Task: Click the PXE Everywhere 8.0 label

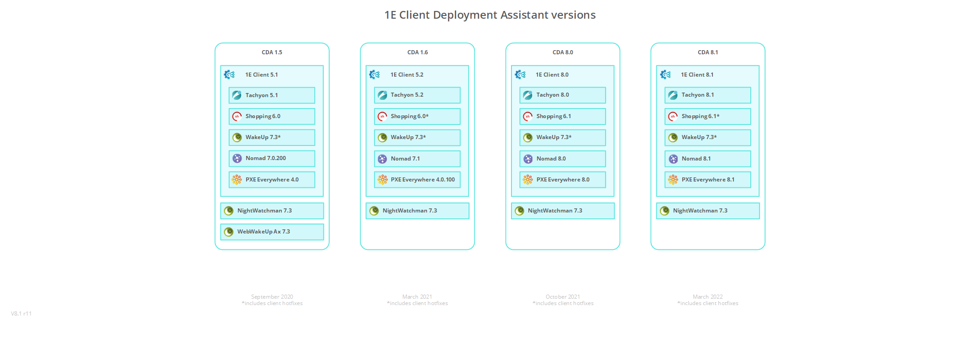Action: coord(563,180)
